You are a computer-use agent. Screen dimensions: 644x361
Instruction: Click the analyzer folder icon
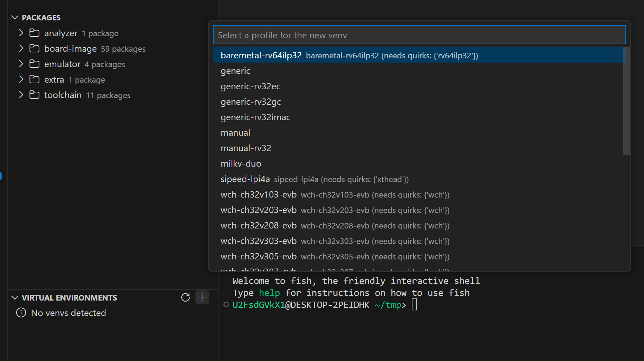(34, 33)
